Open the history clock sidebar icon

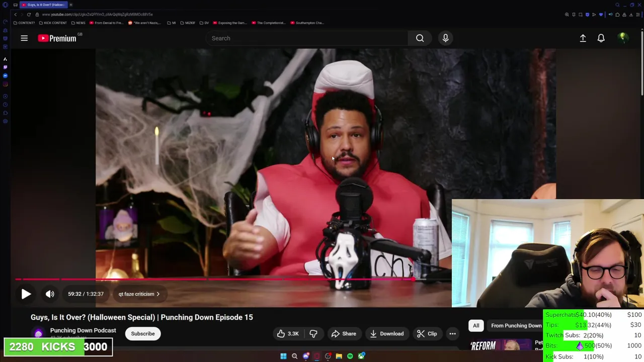pos(6,105)
